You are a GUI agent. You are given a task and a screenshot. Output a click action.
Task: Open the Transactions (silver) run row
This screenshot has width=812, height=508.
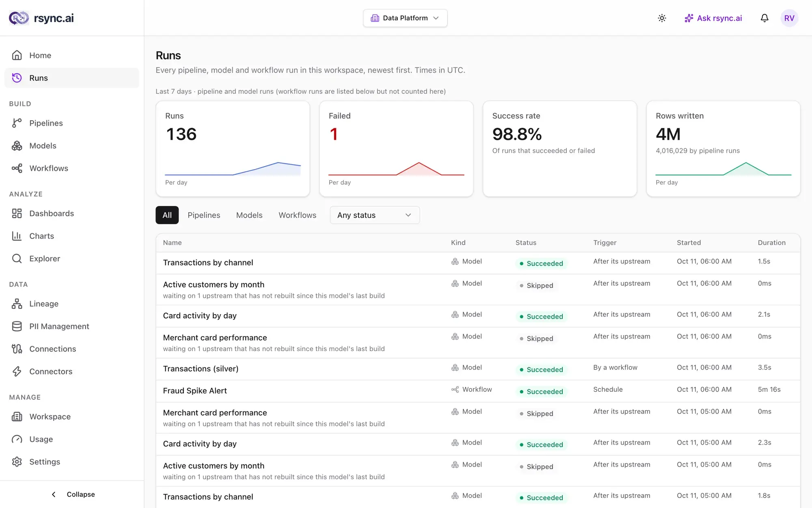click(478, 369)
